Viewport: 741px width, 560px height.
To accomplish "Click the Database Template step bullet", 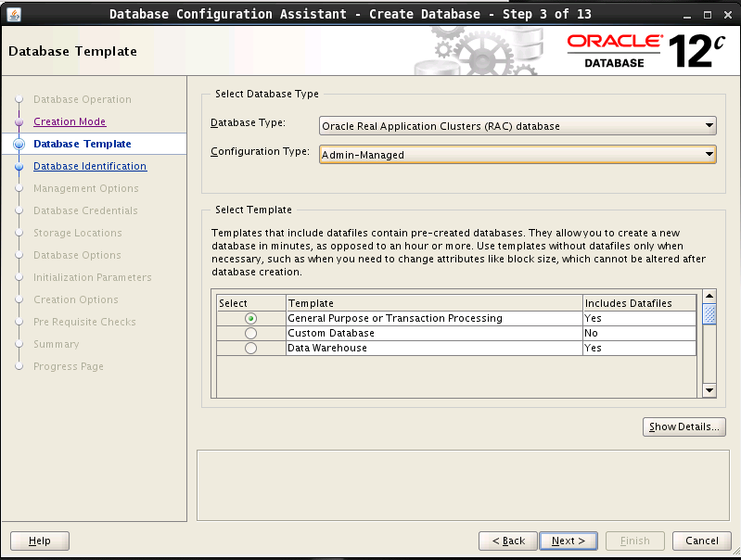I will tap(18, 145).
